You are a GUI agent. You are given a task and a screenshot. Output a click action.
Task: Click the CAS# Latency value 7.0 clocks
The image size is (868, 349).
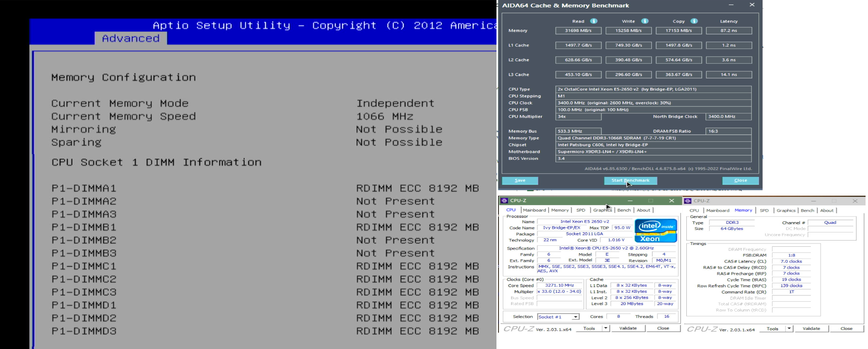[791, 261]
